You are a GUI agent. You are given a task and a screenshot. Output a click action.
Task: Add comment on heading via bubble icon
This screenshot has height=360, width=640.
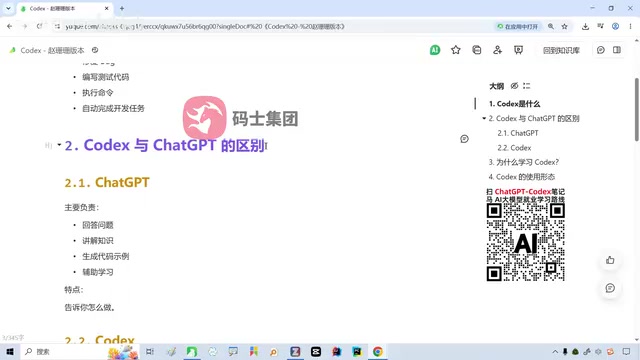tap(464, 139)
